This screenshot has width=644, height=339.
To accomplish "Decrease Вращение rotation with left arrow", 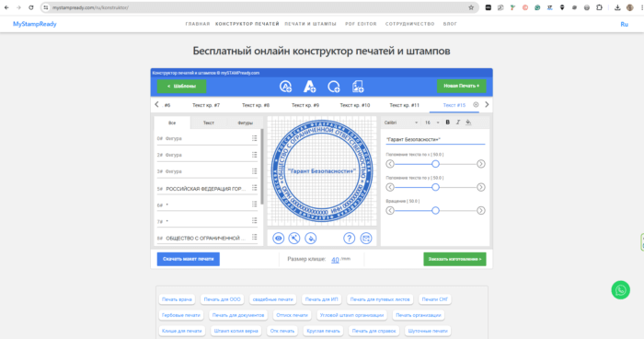I will [390, 211].
